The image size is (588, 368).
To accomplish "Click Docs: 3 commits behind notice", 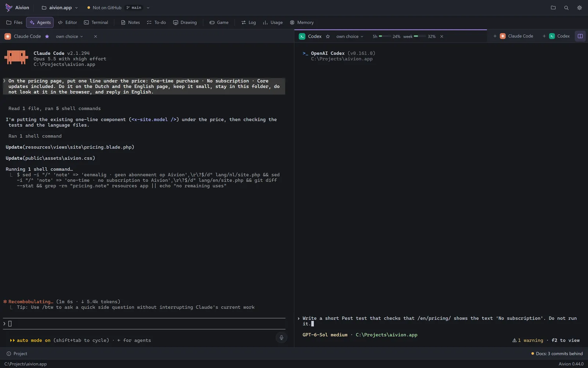I will click(x=557, y=354).
